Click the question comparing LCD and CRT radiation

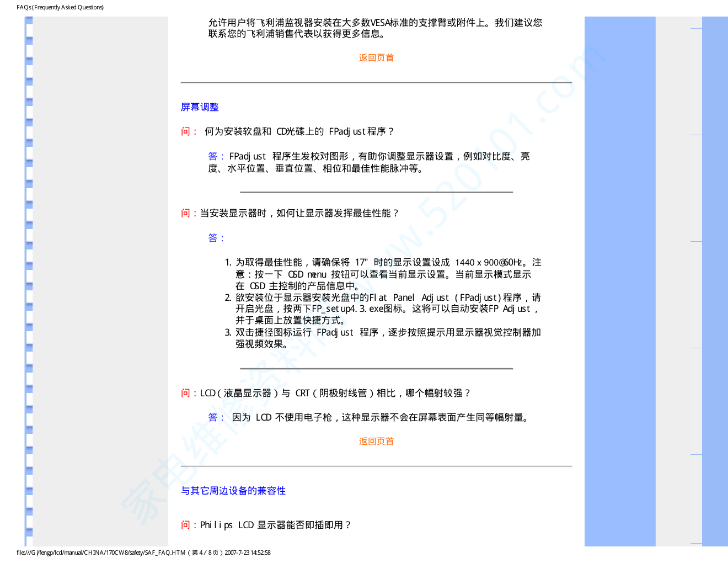tap(325, 393)
